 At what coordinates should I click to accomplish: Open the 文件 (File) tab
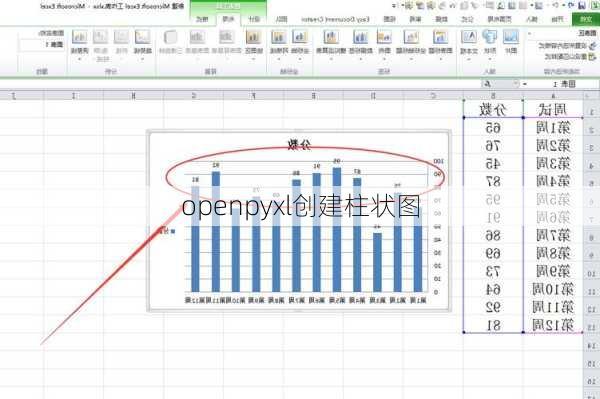click(585, 19)
